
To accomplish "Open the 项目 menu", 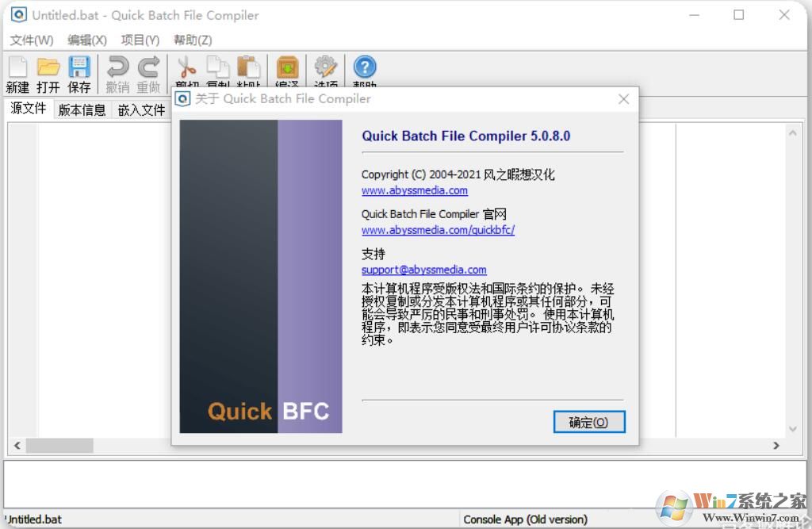I will point(140,40).
